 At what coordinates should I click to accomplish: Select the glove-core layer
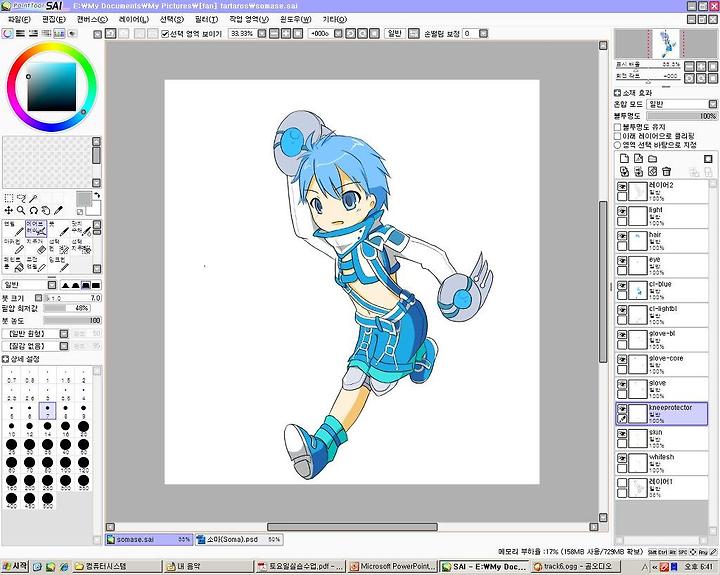[662, 365]
